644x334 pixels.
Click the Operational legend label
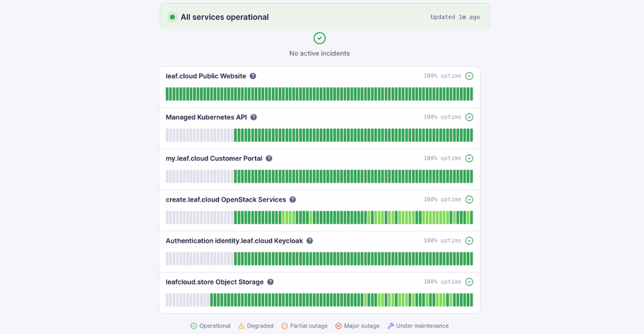click(215, 326)
